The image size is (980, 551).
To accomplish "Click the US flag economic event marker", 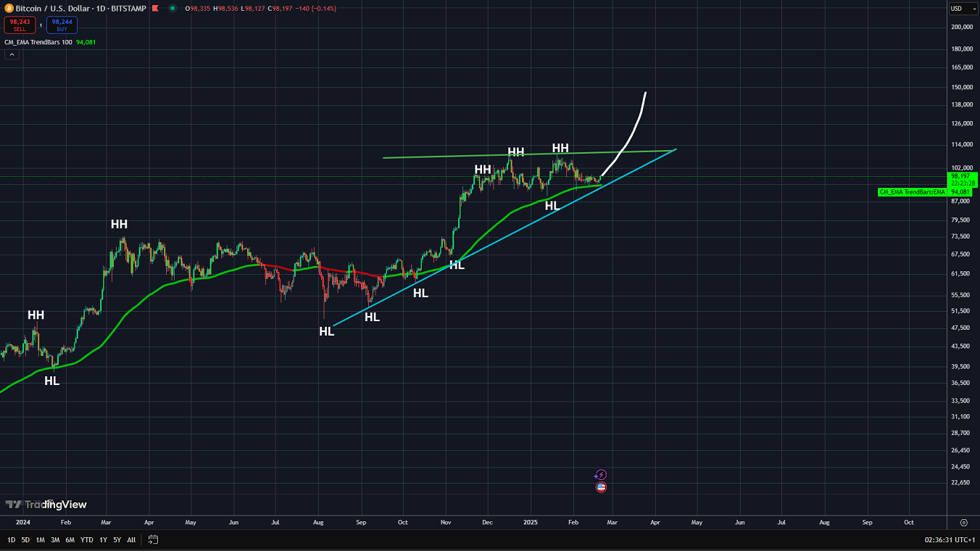I will (600, 487).
